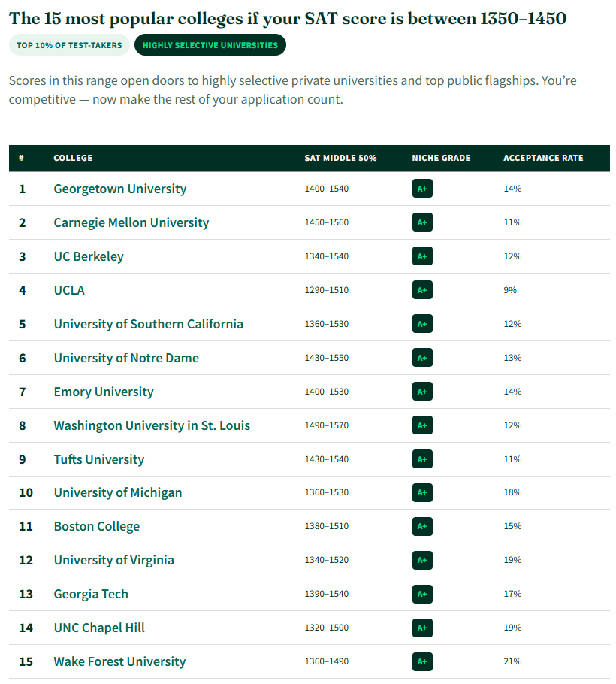Click Georgia Tech's SAT range 1390–1540
The image size is (616, 684).
pyautogui.click(x=327, y=594)
